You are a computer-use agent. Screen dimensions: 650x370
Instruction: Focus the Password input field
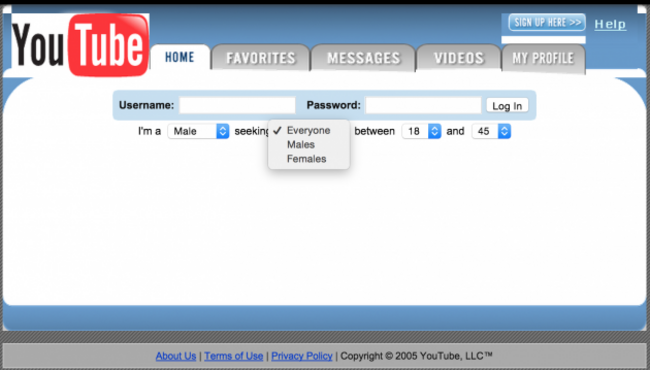pyautogui.click(x=423, y=105)
